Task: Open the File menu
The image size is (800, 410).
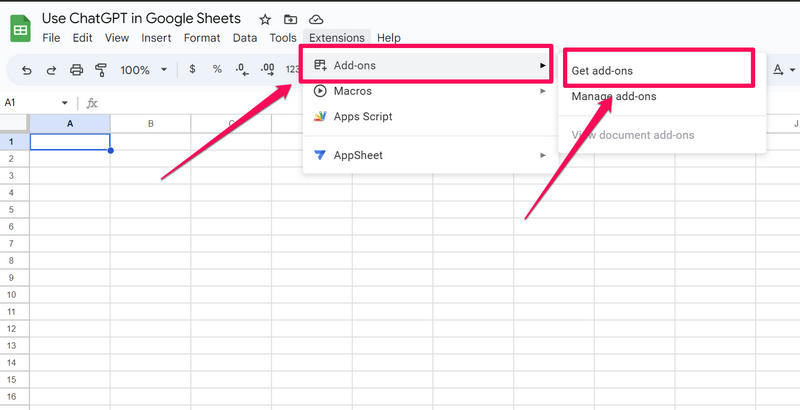Action: click(51, 38)
